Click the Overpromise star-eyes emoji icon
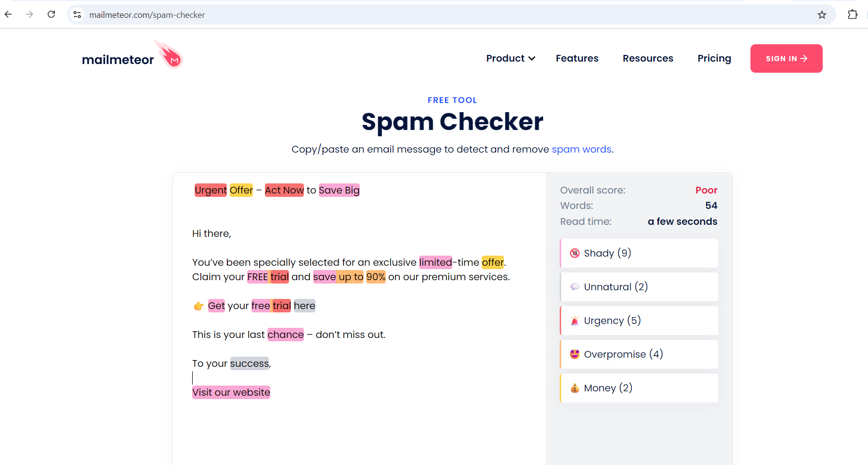The width and height of the screenshot is (868, 465). click(575, 354)
